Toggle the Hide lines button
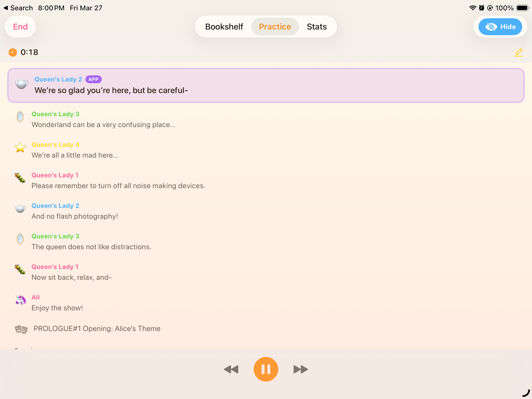Viewport: 532px width, 399px height. 500,27
